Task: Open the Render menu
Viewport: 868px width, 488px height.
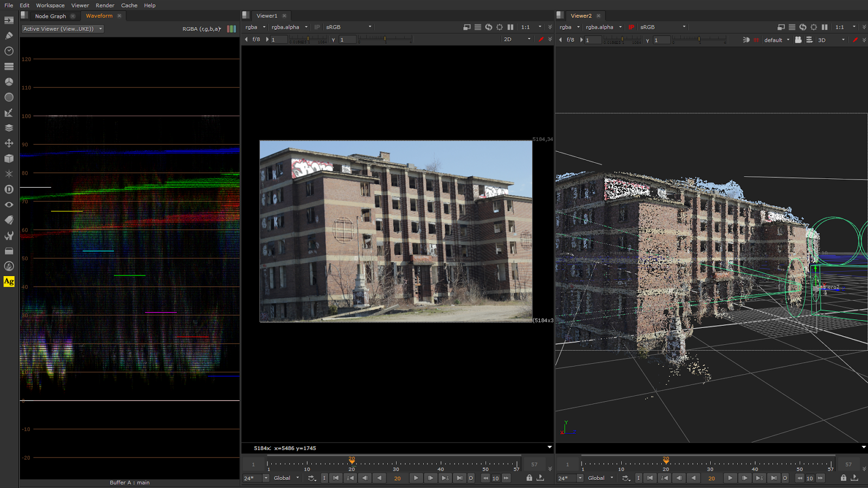Action: [105, 5]
